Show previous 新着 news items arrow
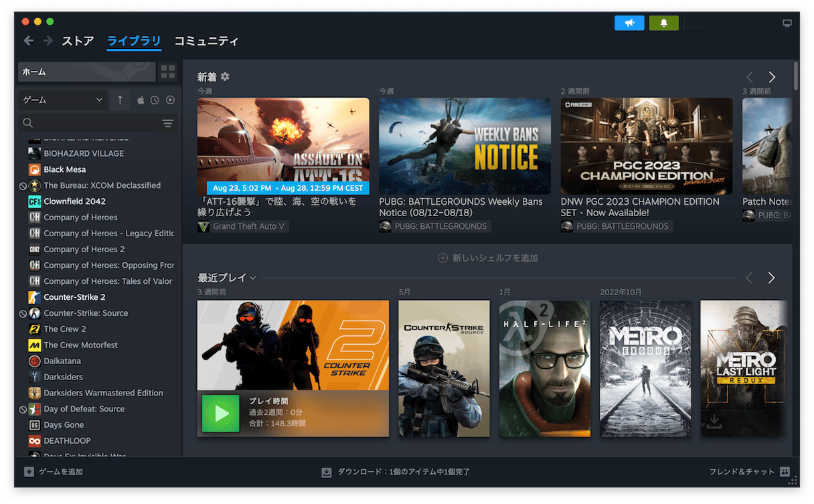Screen dimensions: 814x504 (x=750, y=77)
